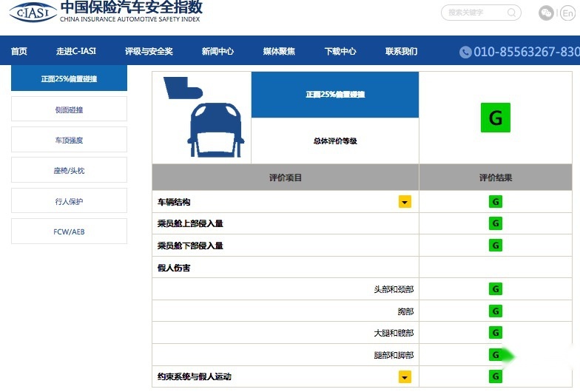Click G badge for 头部和颈部

[496, 288]
